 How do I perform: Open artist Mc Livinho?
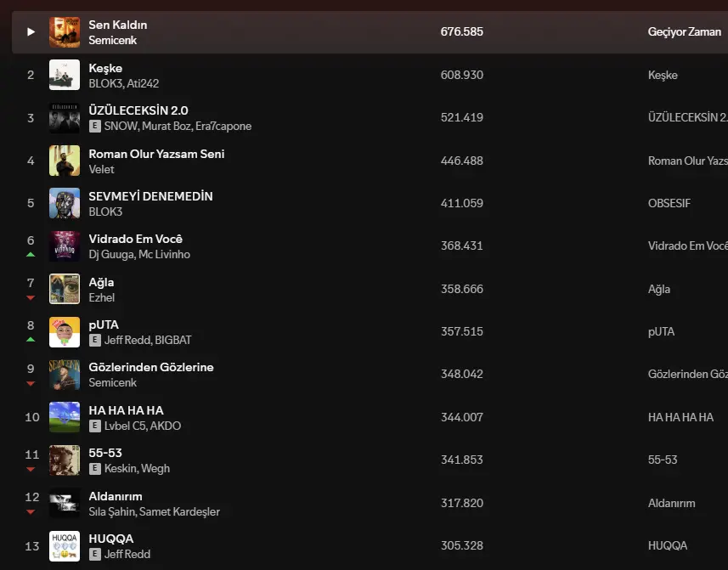tap(164, 254)
